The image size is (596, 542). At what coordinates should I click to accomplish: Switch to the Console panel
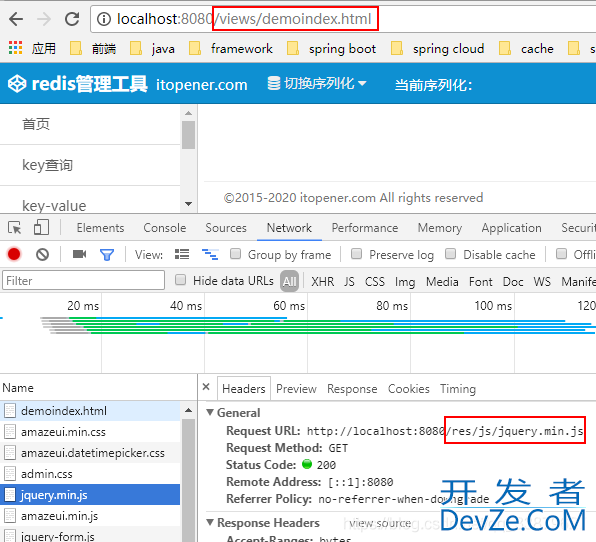coord(165,228)
